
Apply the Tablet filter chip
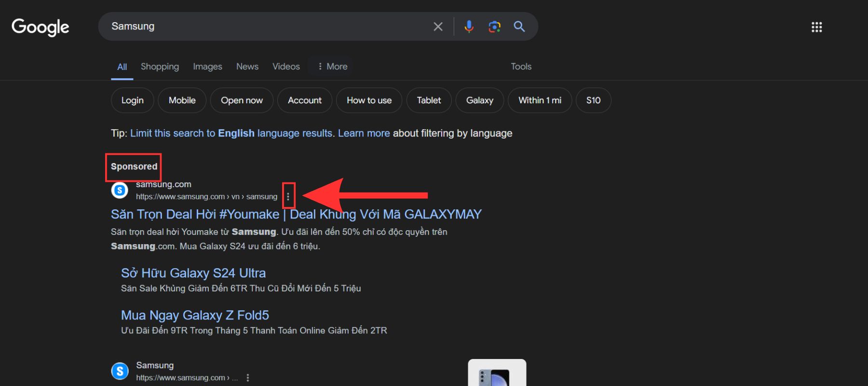429,100
